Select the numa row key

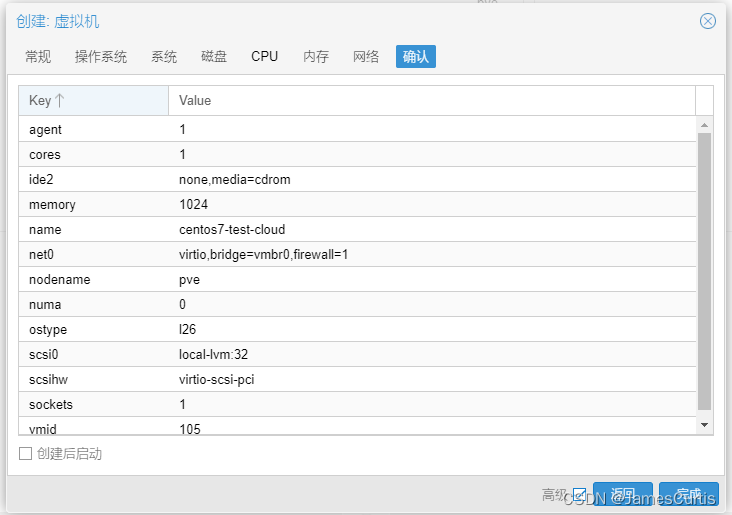45,304
